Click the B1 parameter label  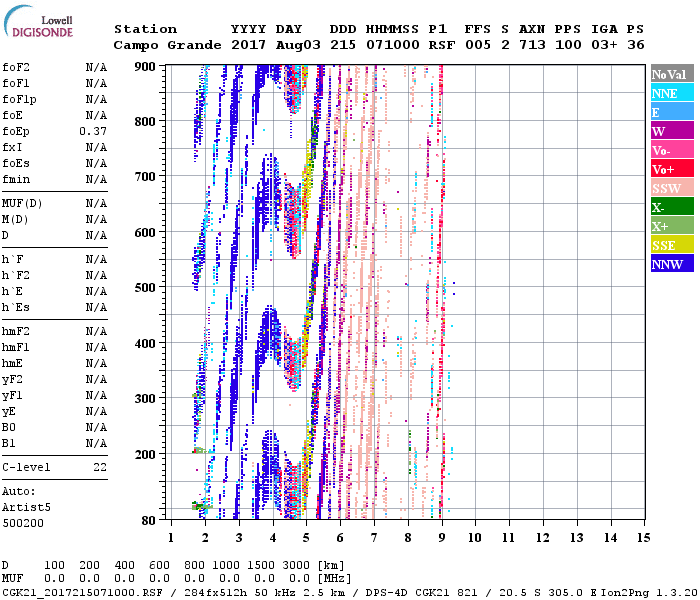pyautogui.click(x=9, y=443)
